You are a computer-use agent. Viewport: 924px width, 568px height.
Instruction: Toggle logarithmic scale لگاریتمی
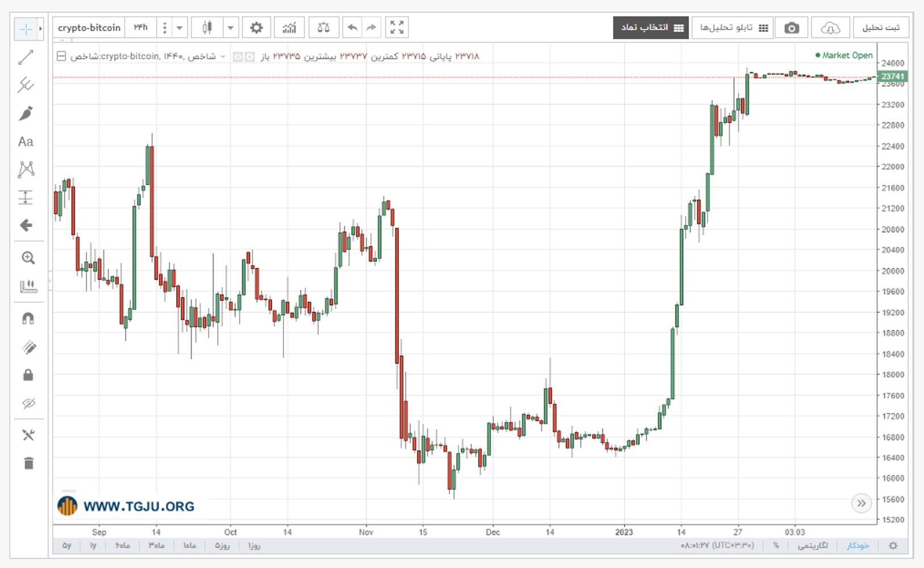813,545
